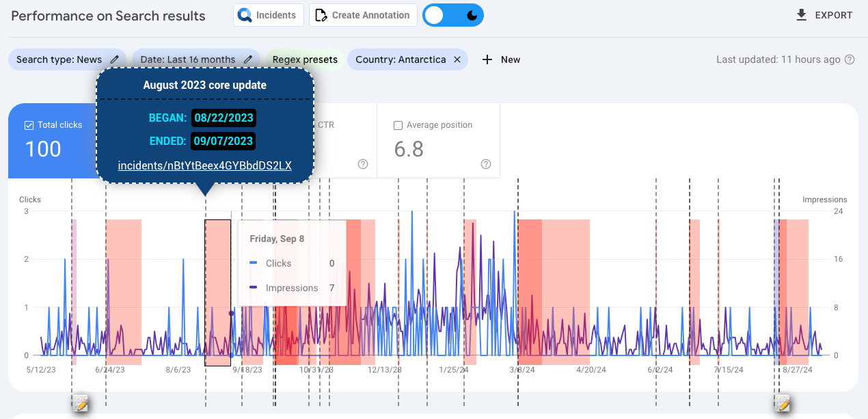The width and height of the screenshot is (868, 419).
Task: Click the Performance on Search results heading
Action: tap(108, 16)
